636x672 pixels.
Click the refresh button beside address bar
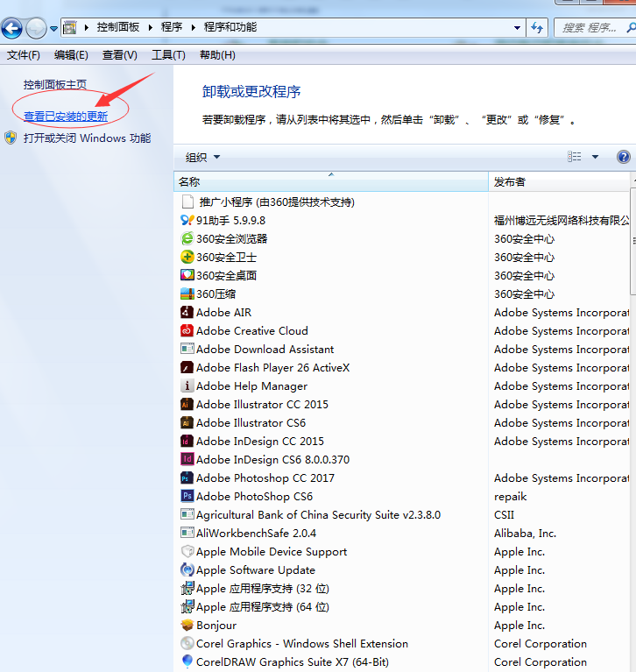pyautogui.click(x=537, y=28)
